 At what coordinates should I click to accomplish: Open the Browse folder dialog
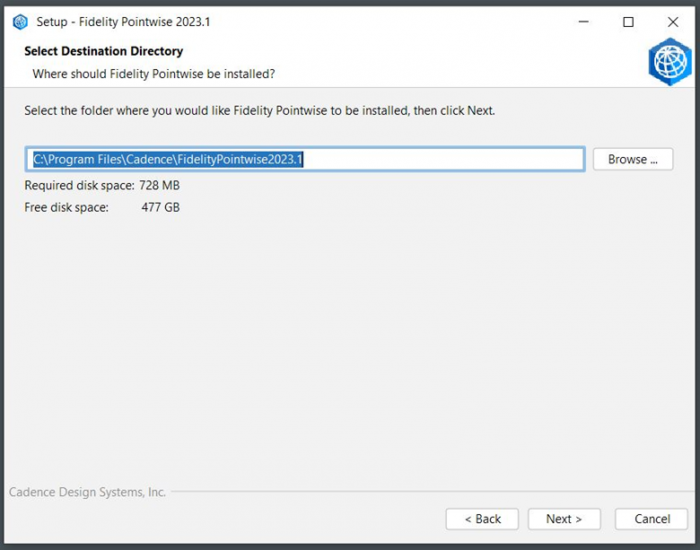click(x=633, y=159)
